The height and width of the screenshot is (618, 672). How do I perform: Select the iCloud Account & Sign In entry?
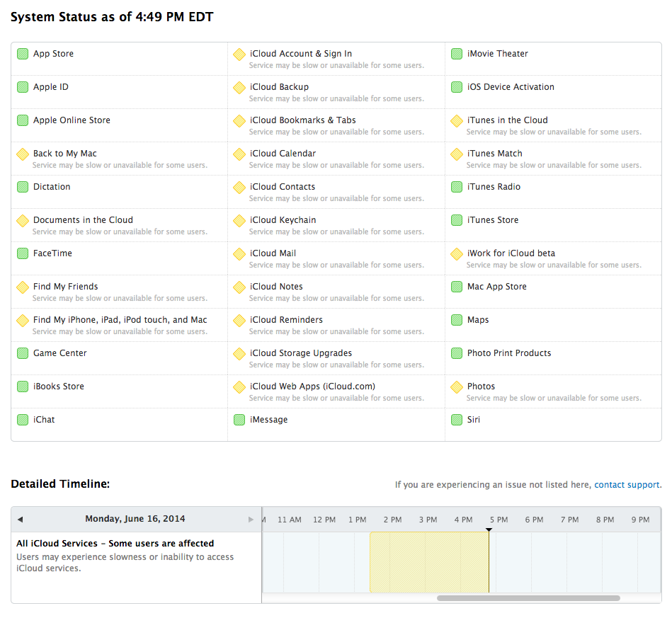[x=301, y=54]
